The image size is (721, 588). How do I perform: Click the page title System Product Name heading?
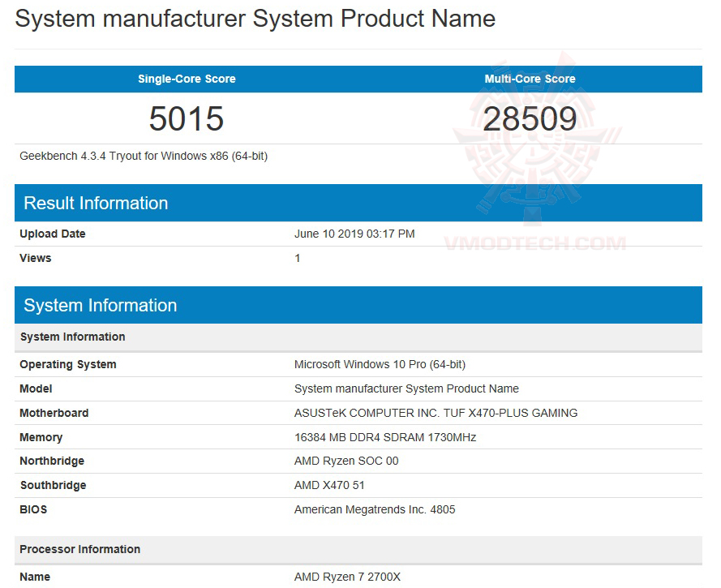coord(255,19)
